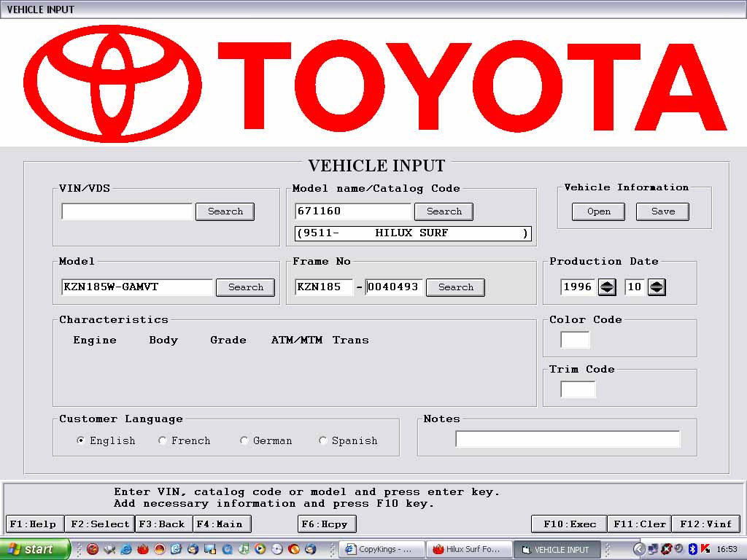The image size is (747, 560).
Task: Switch to Hilux Surf taskbar window
Action: click(x=468, y=549)
